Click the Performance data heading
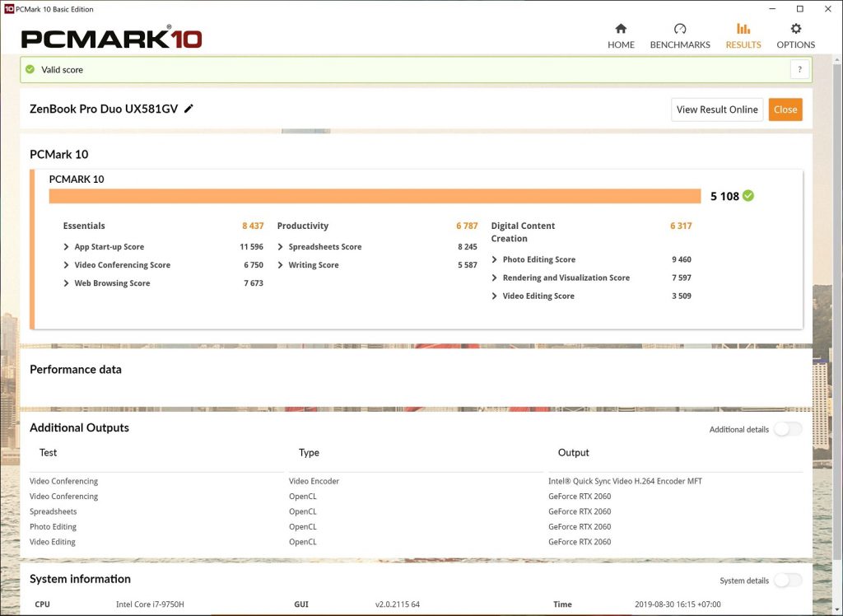 [75, 370]
